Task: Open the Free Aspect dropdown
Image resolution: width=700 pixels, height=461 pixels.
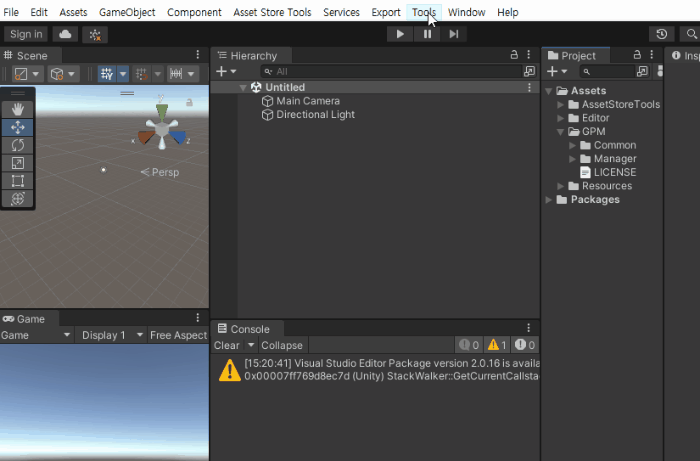Action: pos(179,335)
